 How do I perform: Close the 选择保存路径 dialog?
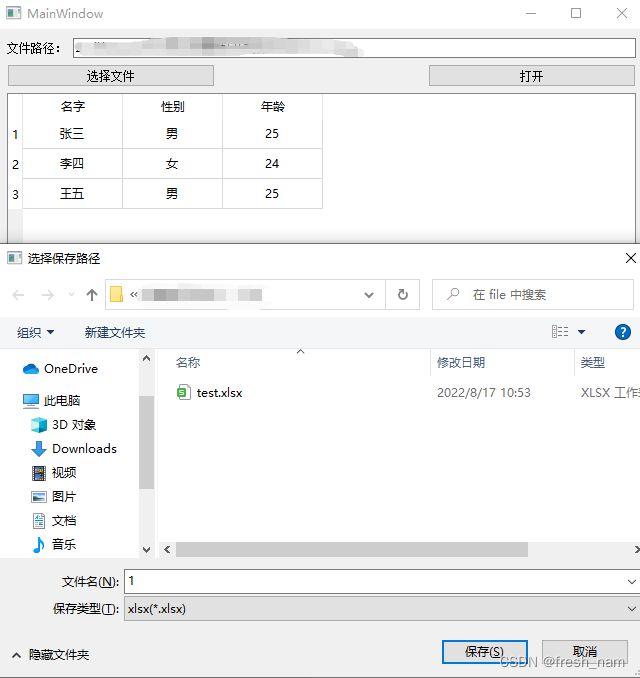[630, 258]
